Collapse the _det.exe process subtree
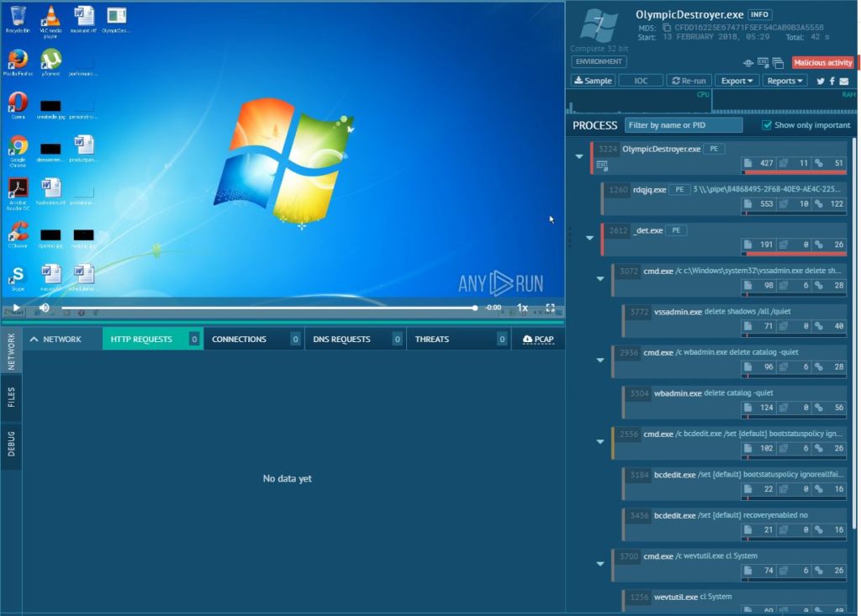The height and width of the screenshot is (616, 861). (x=589, y=238)
